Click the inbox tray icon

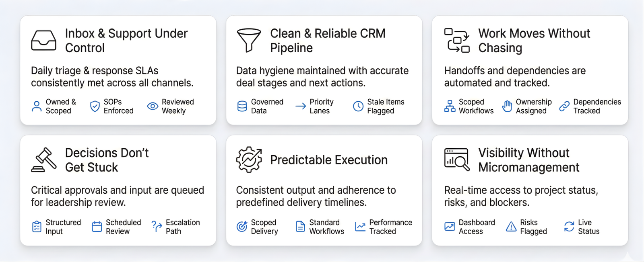43,40
